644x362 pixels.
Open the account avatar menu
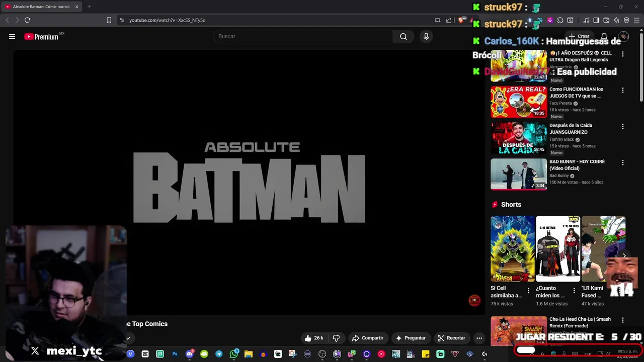tap(623, 36)
